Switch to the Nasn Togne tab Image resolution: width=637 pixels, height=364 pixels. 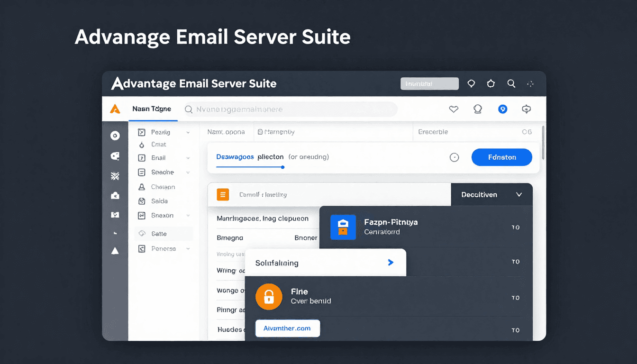click(x=153, y=109)
